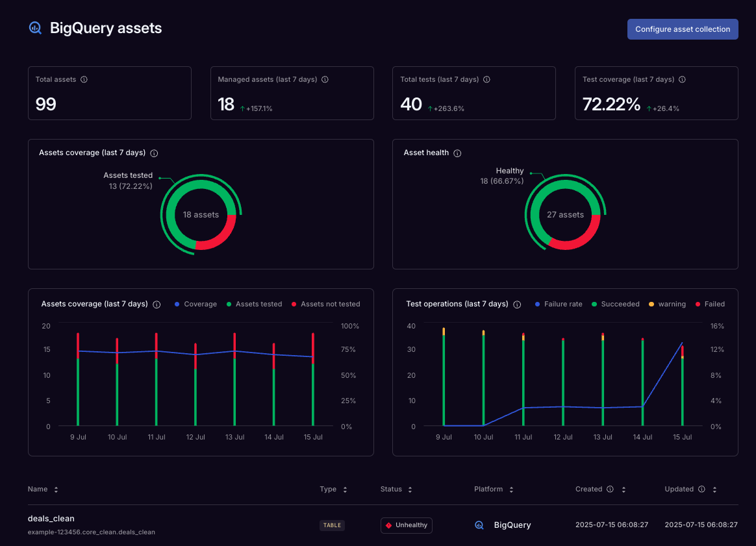The width and height of the screenshot is (756, 546).
Task: Click the info icon beside Created column header
Action: click(x=609, y=489)
